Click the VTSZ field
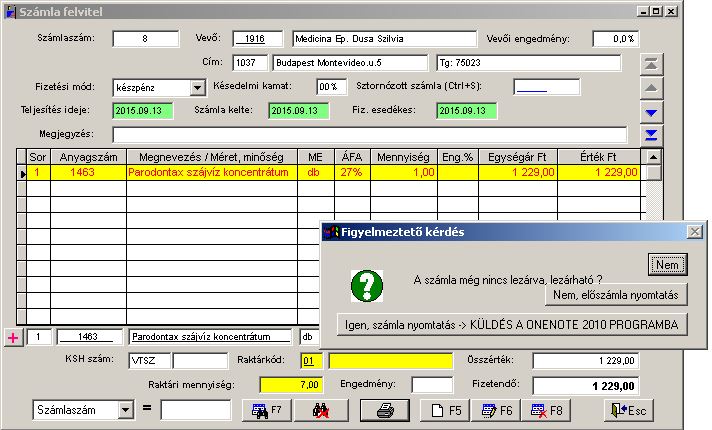The height and width of the screenshot is (430, 712). (x=149, y=361)
